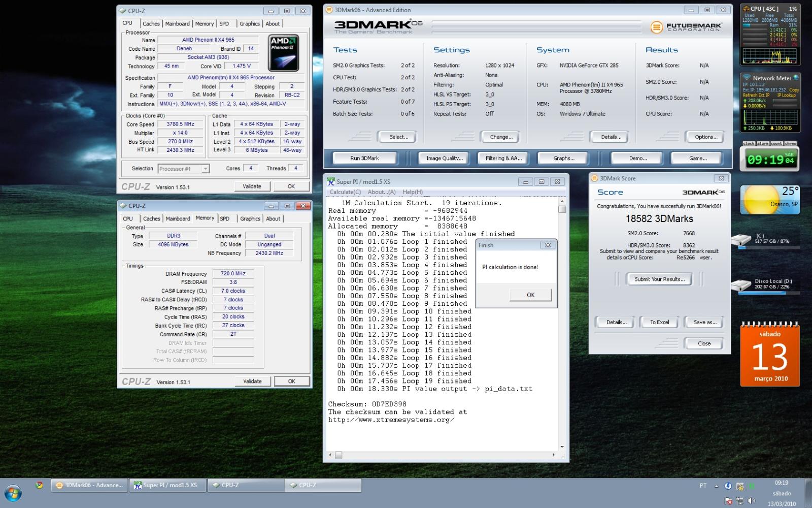
Task: Click Submit Your Results... button
Action: (x=659, y=279)
